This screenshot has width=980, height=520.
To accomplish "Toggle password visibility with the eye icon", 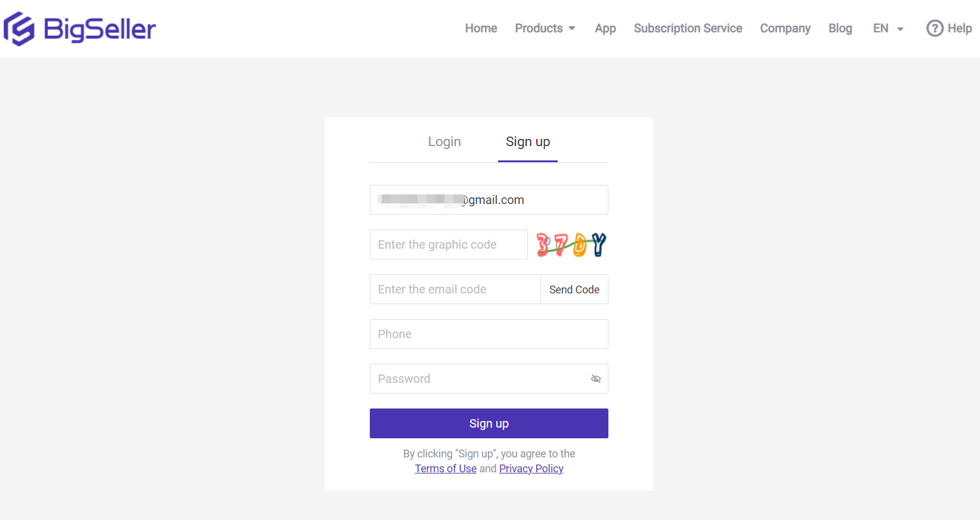I will 595,379.
